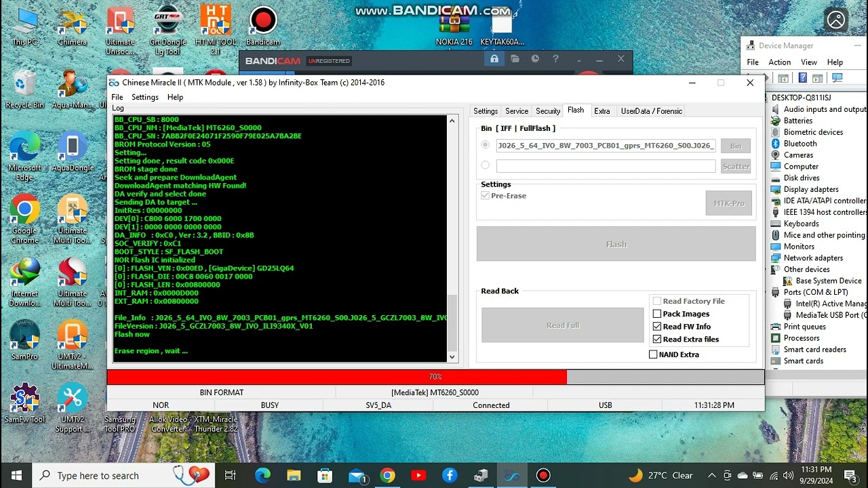Image resolution: width=868 pixels, height=488 pixels.
Task: Open the Bandicam output folder icon
Action: coord(515,60)
